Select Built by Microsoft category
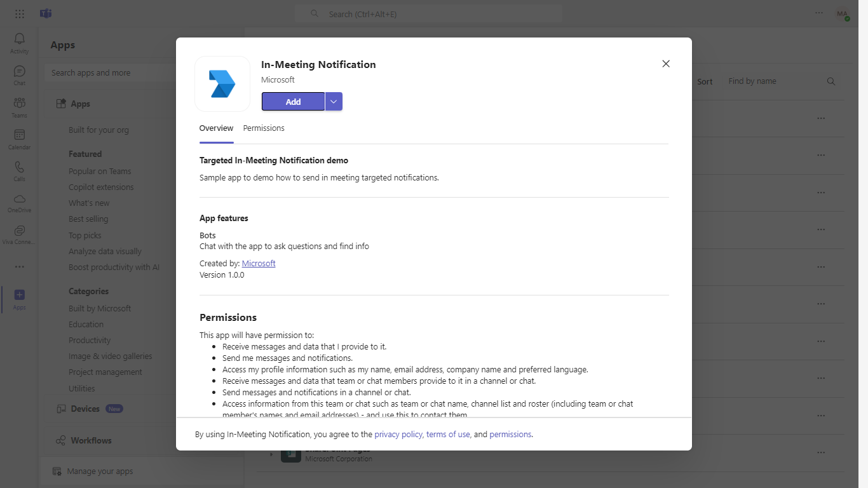The height and width of the screenshot is (488, 868). pos(100,309)
